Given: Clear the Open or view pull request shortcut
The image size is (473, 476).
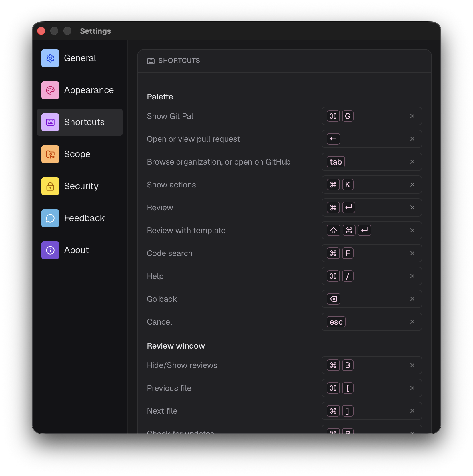Looking at the screenshot, I should [412, 139].
